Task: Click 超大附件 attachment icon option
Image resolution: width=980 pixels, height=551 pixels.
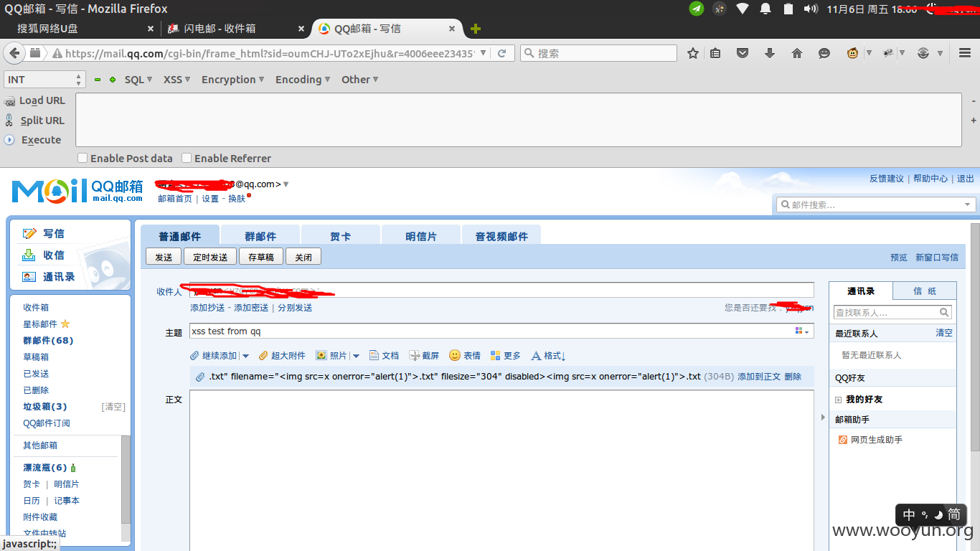Action: (282, 356)
